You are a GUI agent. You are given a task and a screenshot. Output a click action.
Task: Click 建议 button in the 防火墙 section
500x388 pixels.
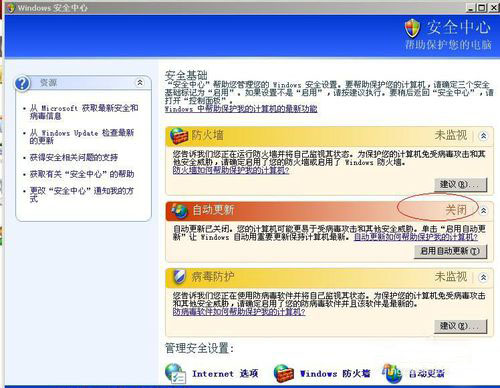[461, 184]
